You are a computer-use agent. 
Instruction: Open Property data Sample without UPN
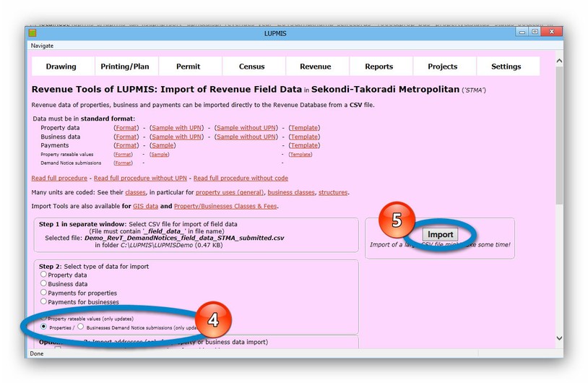tap(246, 128)
